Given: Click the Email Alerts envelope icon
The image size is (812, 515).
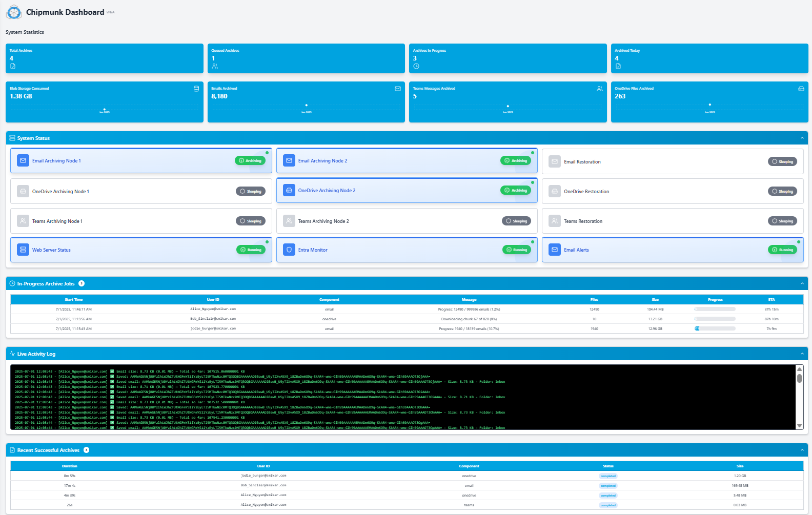Looking at the screenshot, I should coord(555,250).
